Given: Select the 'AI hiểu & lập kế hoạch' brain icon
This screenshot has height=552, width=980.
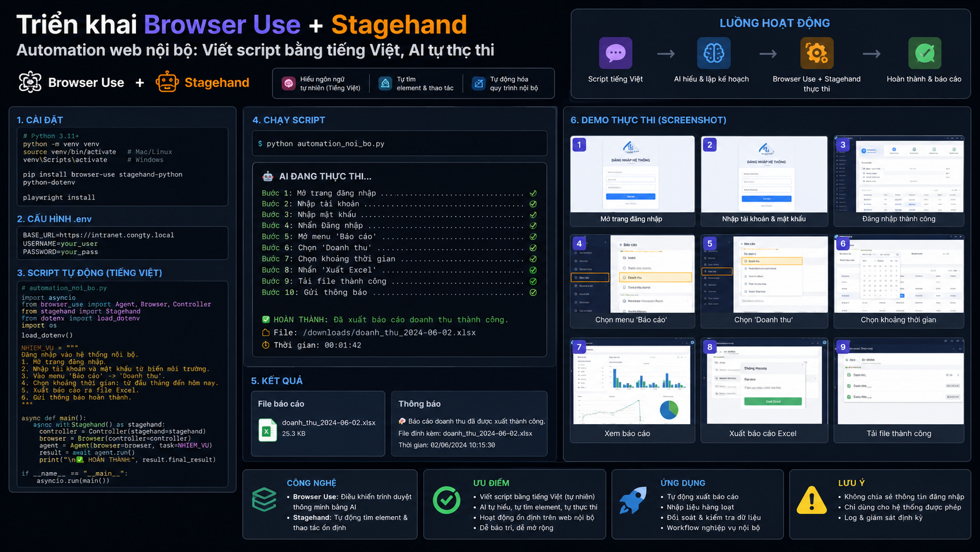Looking at the screenshot, I should [x=713, y=53].
